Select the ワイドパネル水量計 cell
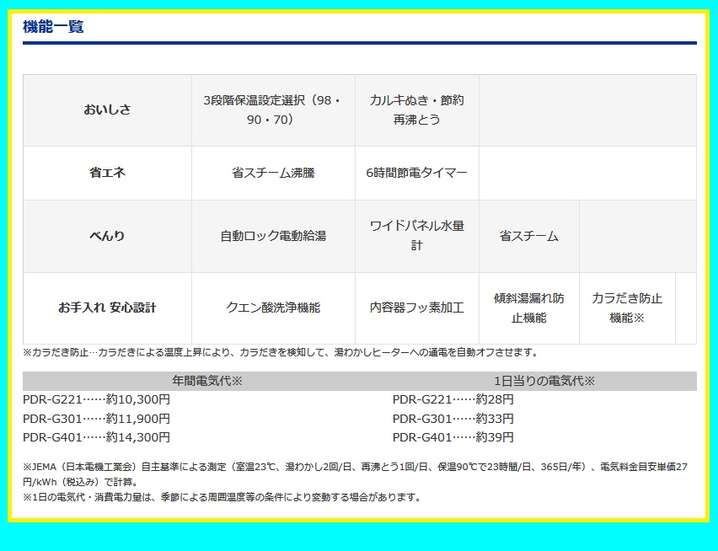This screenshot has width=718, height=551. [x=416, y=236]
